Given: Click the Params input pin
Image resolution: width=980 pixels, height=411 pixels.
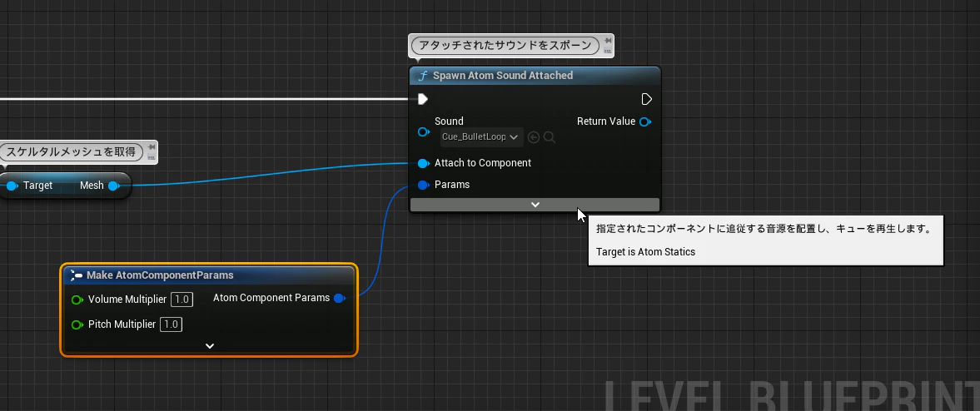Looking at the screenshot, I should click(424, 185).
